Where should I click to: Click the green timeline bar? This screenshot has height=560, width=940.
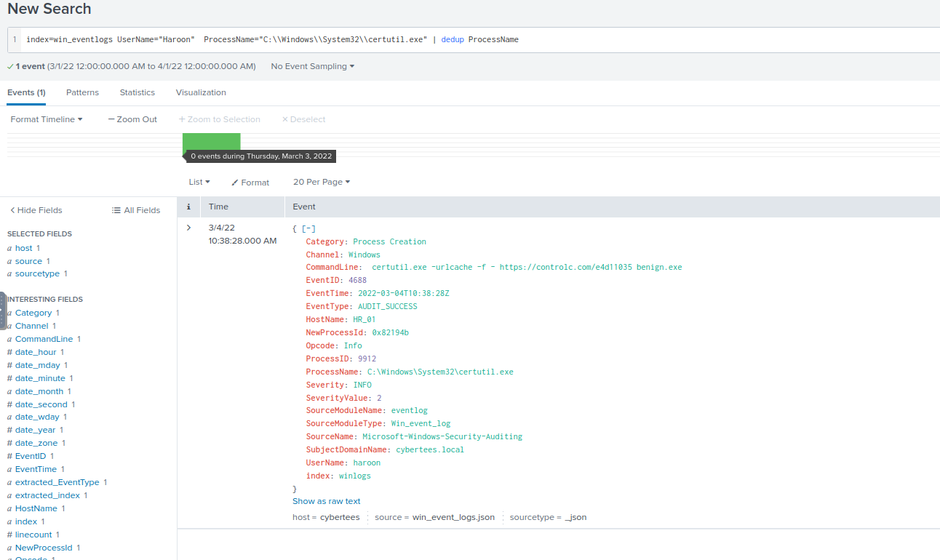click(x=211, y=142)
